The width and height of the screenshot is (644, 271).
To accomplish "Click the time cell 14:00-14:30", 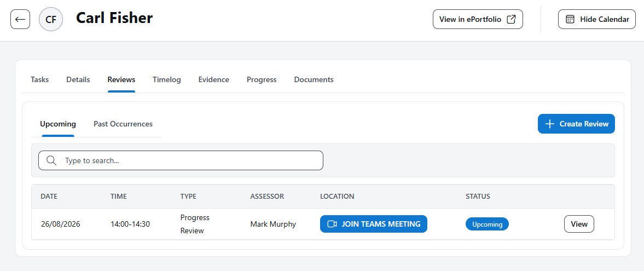I will pyautogui.click(x=130, y=224).
